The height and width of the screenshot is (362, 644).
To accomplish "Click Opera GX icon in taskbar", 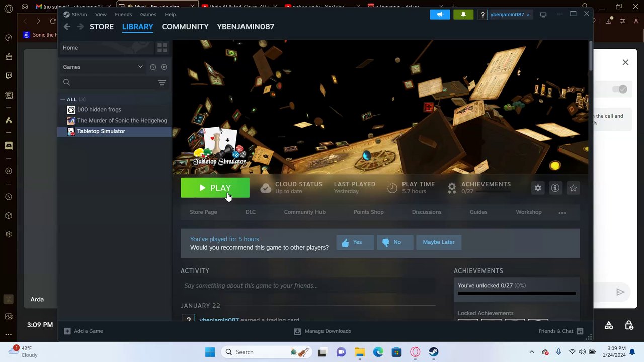I will click(415, 352).
